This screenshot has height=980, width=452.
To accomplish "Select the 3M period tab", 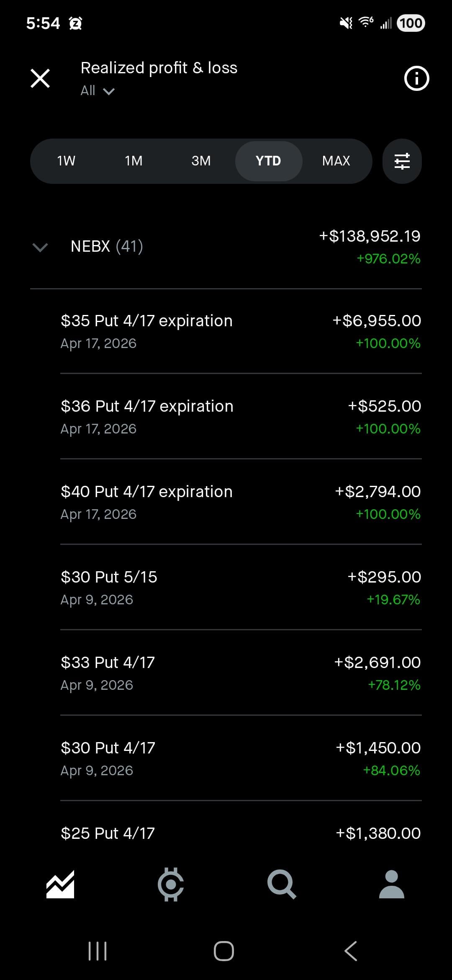I will click(x=201, y=161).
